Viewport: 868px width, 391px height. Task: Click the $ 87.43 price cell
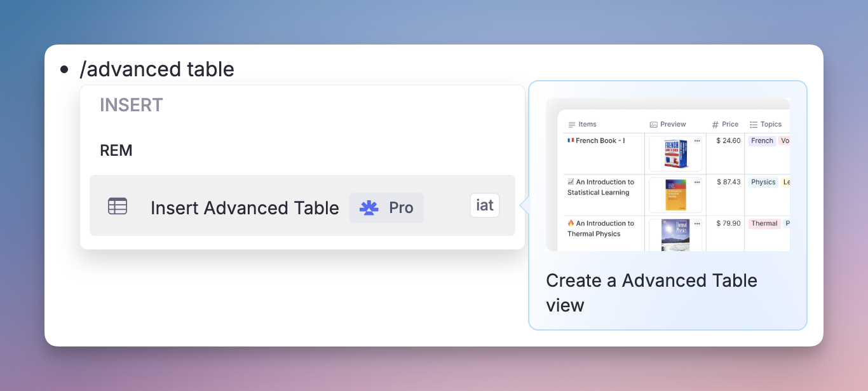[728, 182]
